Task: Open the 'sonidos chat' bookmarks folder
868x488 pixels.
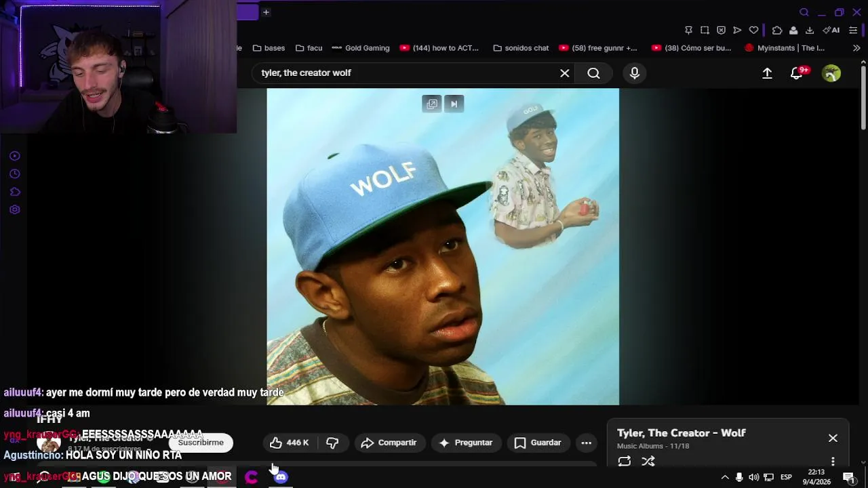Action: tap(521, 48)
